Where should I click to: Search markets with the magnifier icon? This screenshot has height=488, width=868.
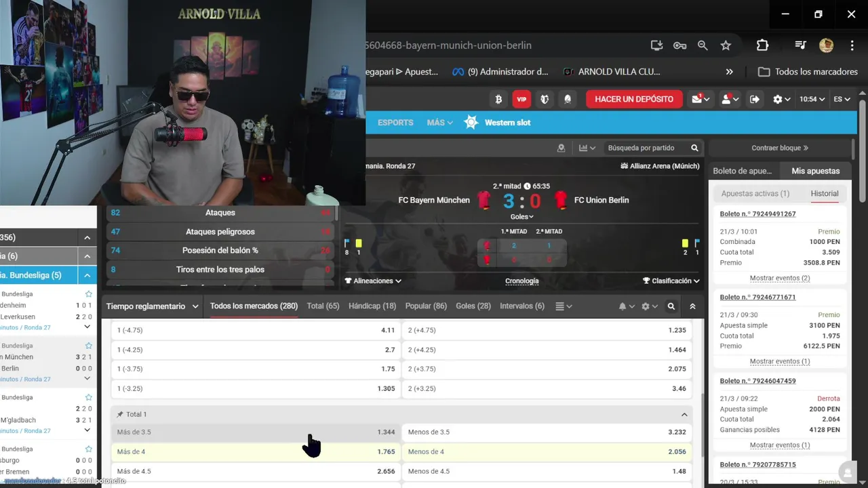point(671,306)
